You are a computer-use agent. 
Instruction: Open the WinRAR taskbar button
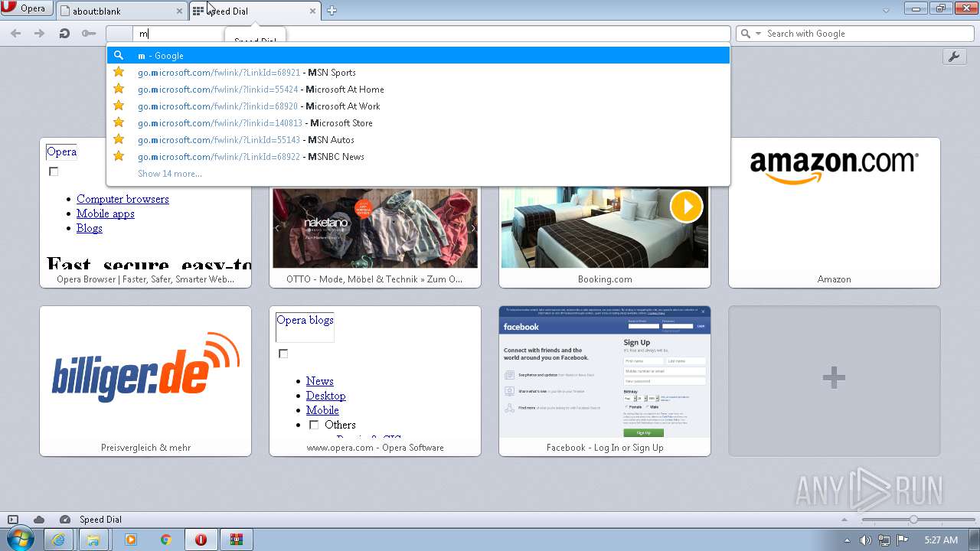point(237,540)
